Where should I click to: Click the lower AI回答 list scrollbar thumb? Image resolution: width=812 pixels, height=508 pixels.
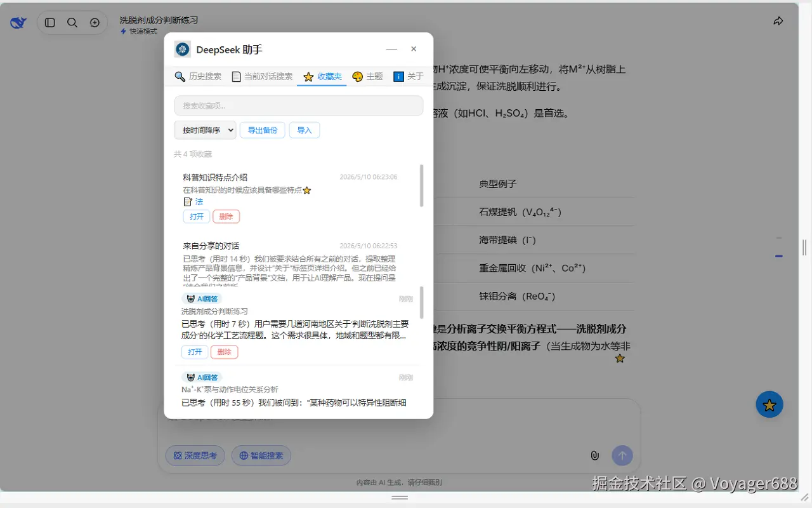click(x=422, y=302)
